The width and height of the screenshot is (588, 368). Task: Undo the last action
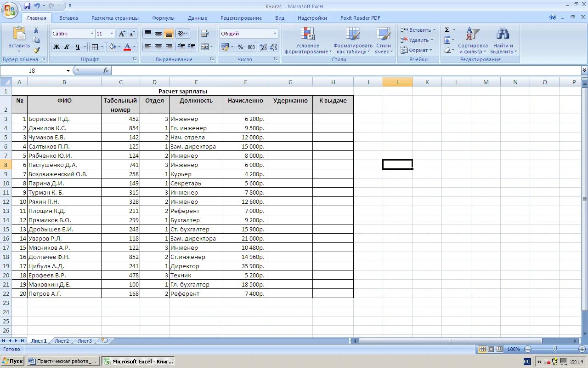pos(37,6)
